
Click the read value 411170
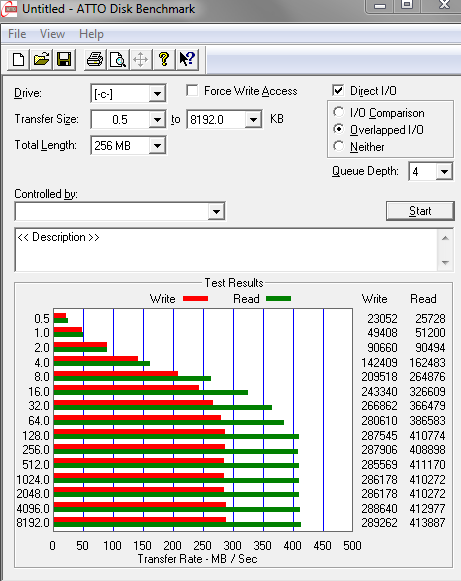[427, 464]
